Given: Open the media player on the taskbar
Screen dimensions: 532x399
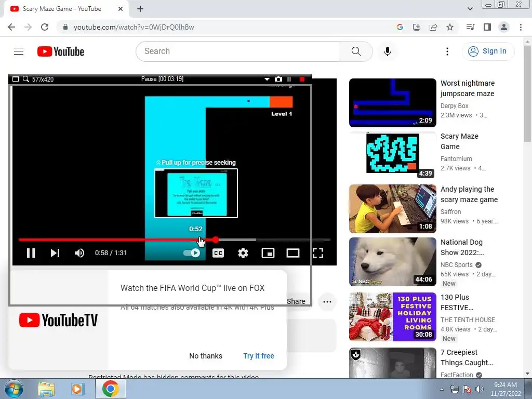Looking at the screenshot, I should coord(77,389).
